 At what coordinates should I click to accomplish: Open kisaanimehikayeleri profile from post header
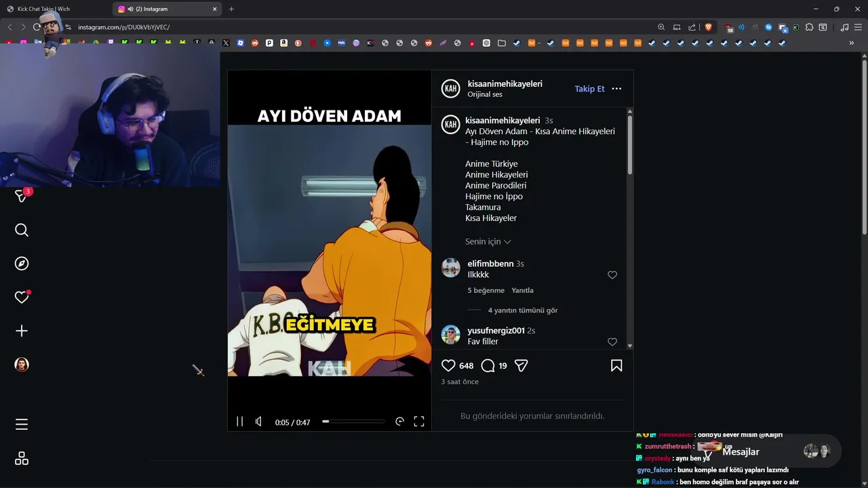(x=505, y=84)
